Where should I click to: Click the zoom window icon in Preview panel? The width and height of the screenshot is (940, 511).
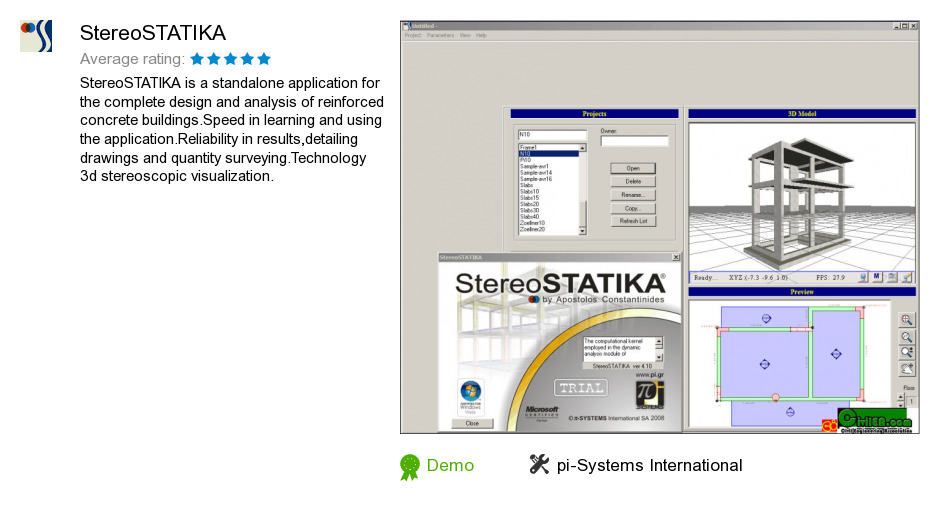(x=906, y=320)
